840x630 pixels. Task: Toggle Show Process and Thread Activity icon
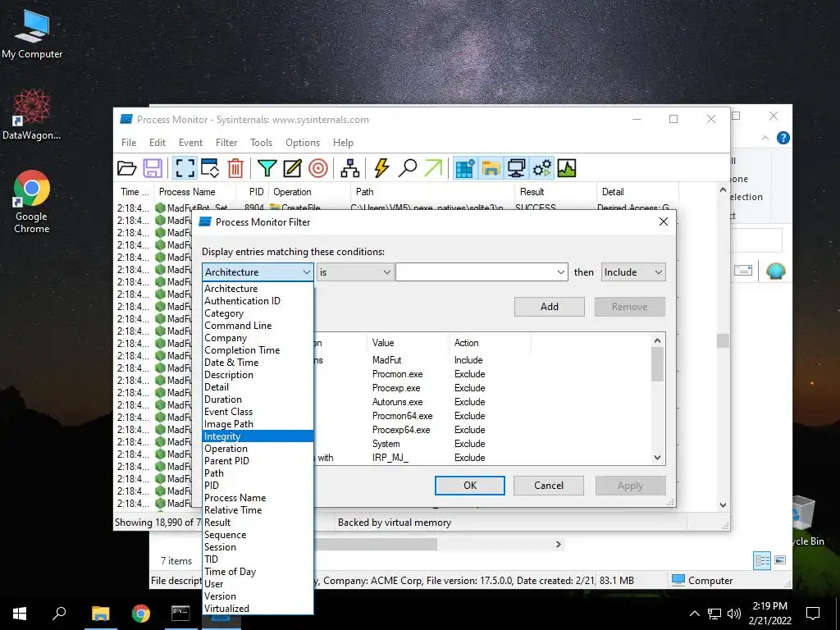542,168
